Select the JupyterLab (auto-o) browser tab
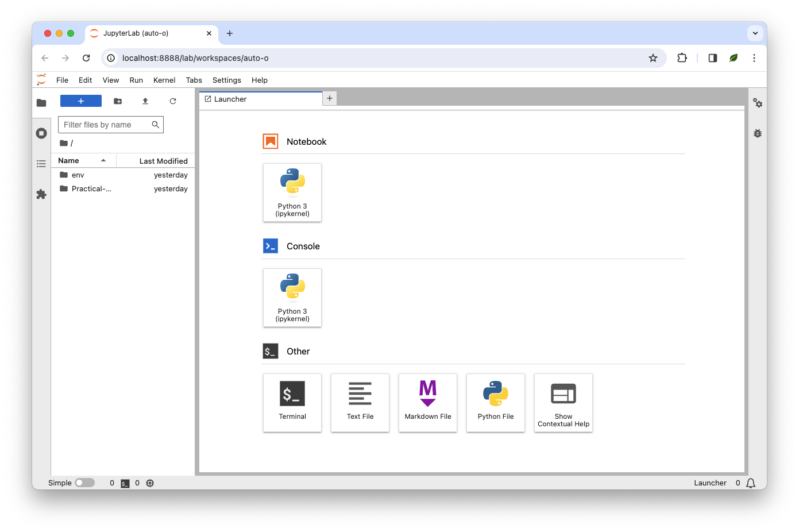 pyautogui.click(x=151, y=33)
